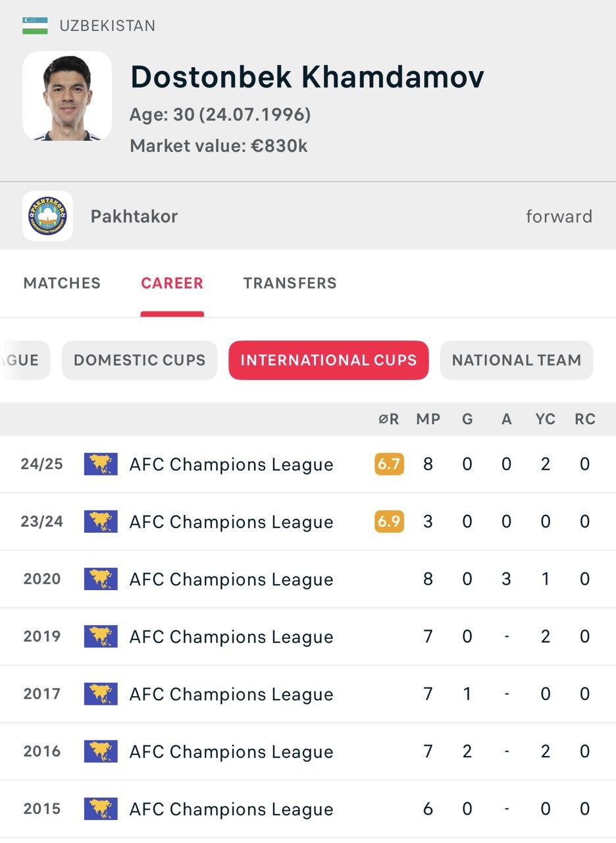Switch to the Transfers tab
616x843 pixels.
290,283
